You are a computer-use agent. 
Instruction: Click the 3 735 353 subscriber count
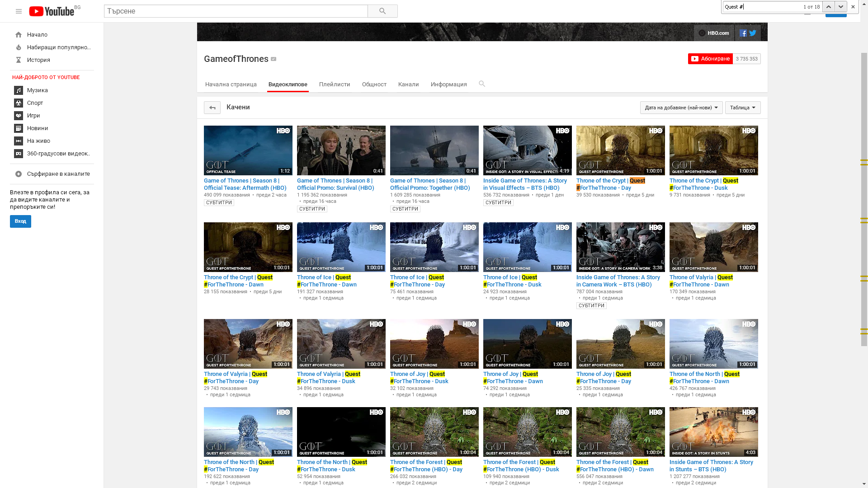click(747, 59)
